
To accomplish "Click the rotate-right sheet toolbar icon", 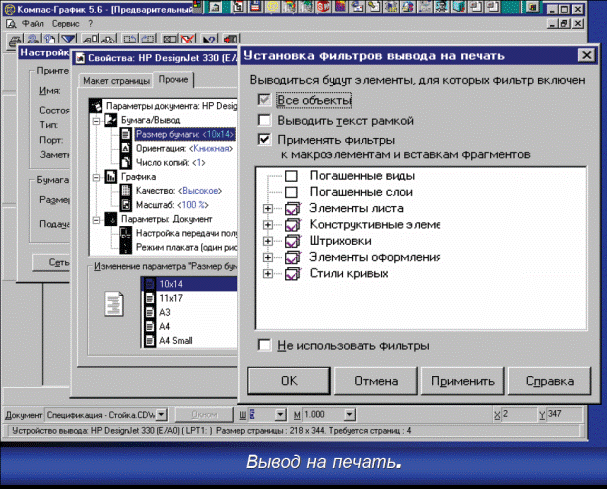I will (147, 39).
